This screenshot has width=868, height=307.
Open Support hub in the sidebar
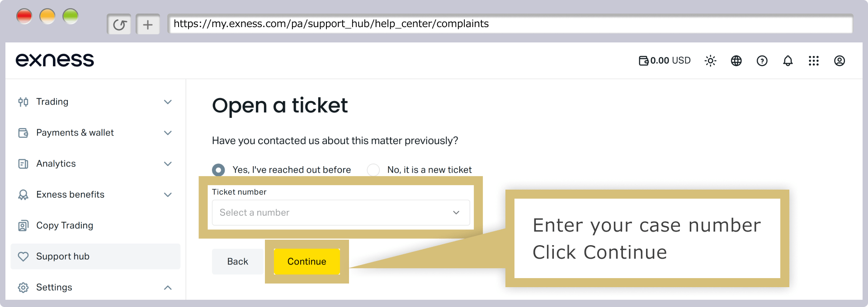click(95, 256)
